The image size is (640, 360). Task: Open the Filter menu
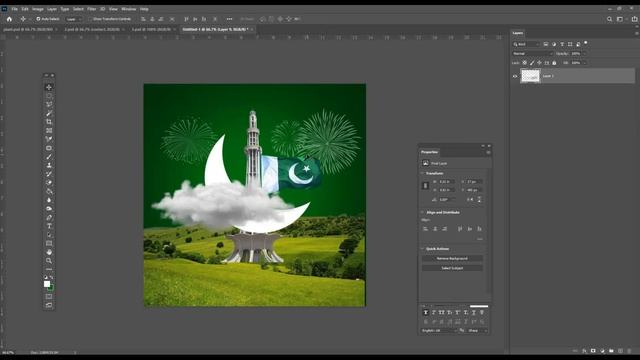pos(91,9)
